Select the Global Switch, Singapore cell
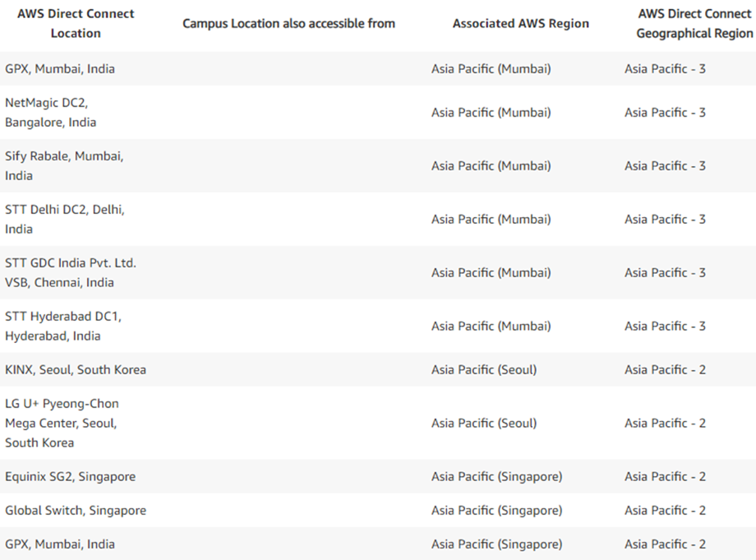The image size is (756, 560). pos(76,511)
